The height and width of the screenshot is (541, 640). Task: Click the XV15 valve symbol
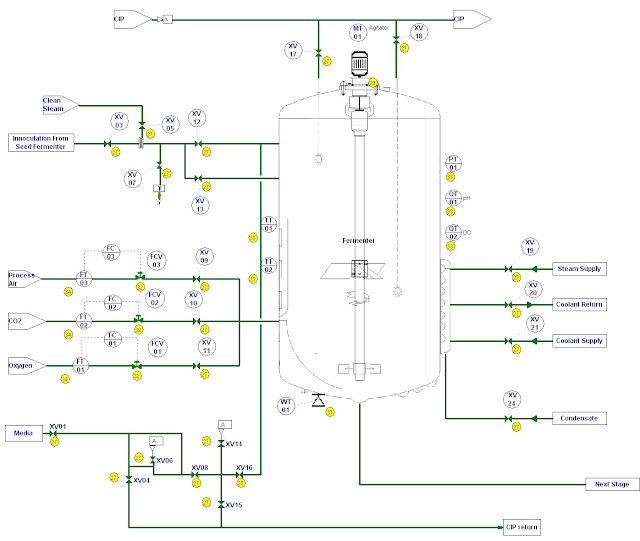click(x=221, y=505)
